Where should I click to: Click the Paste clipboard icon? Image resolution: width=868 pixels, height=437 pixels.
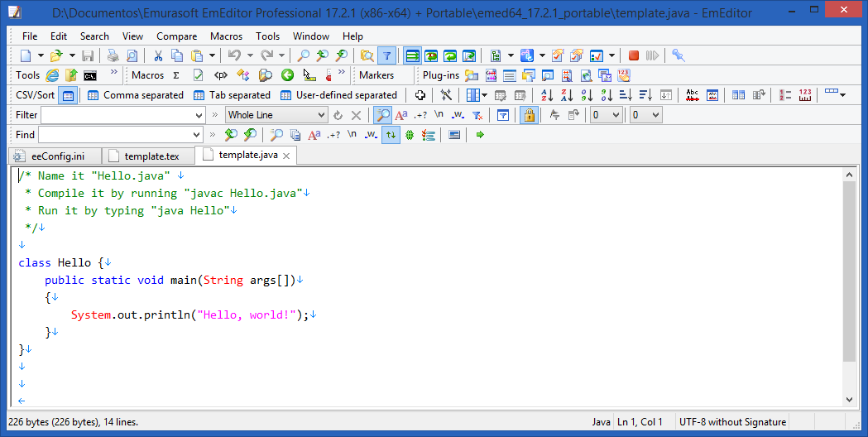196,55
